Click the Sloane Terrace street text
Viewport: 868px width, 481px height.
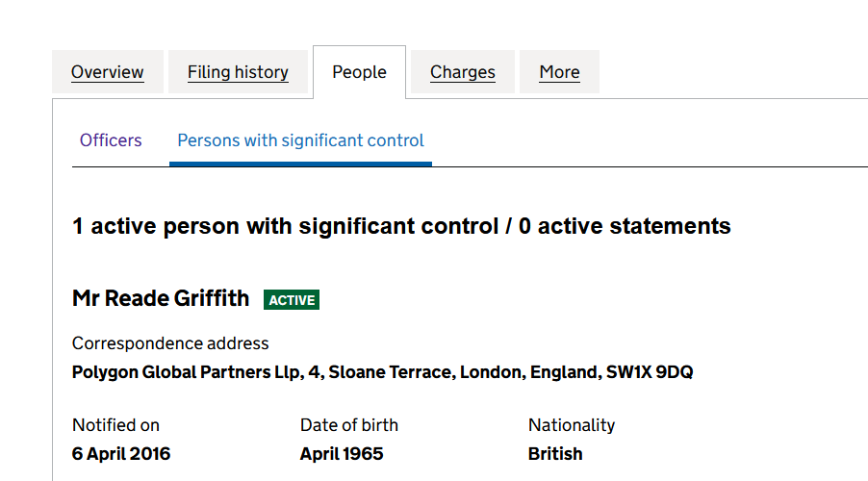tap(390, 372)
